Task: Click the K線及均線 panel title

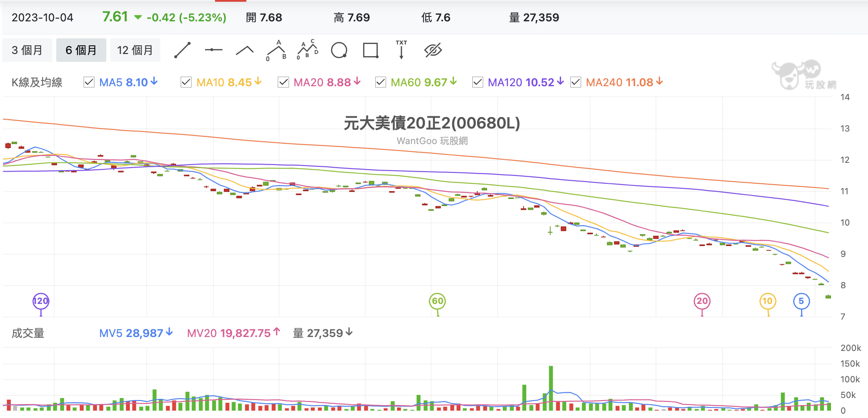Action: (x=37, y=82)
